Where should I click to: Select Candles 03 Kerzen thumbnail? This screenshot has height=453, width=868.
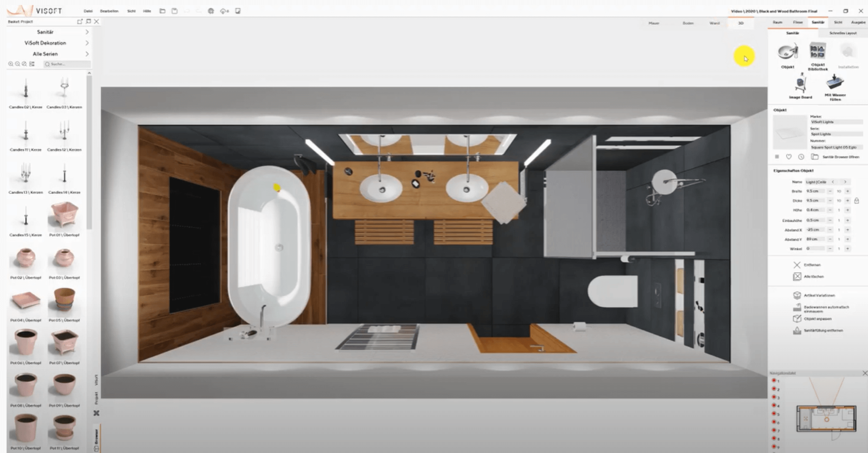point(64,92)
